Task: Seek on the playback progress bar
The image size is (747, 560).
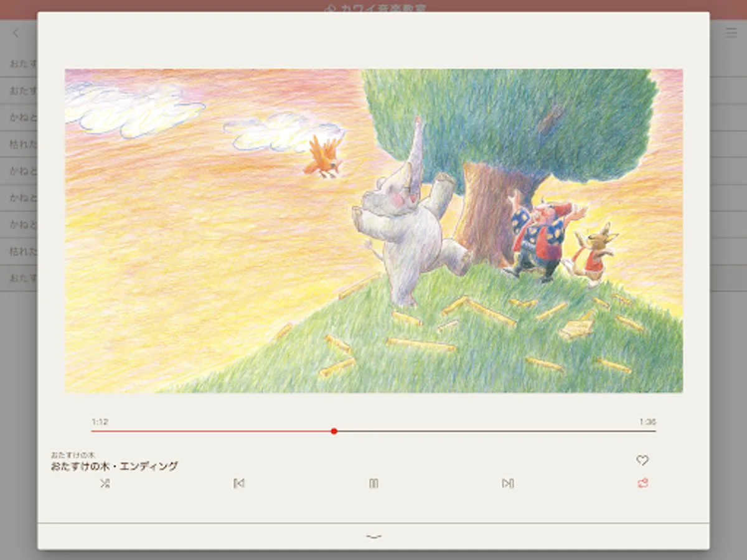Action: point(374,431)
